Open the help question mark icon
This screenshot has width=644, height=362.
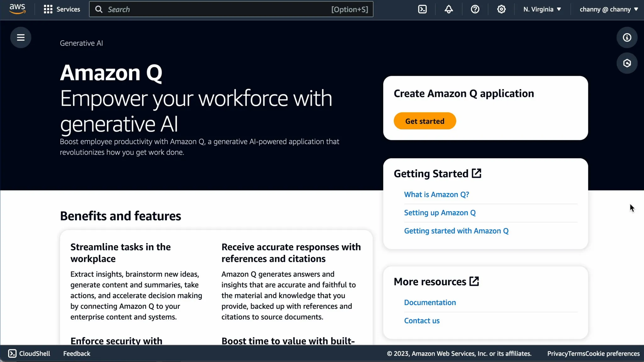pyautogui.click(x=475, y=9)
